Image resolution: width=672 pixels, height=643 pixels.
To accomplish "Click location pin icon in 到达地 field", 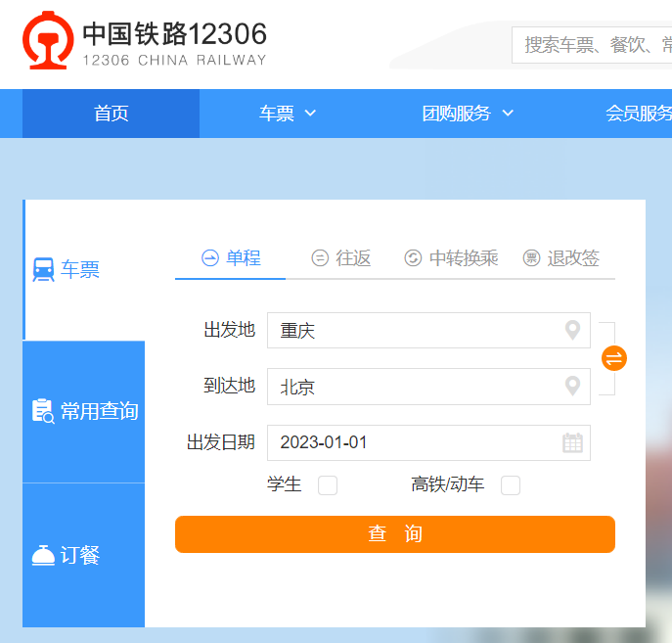I will 573,387.
